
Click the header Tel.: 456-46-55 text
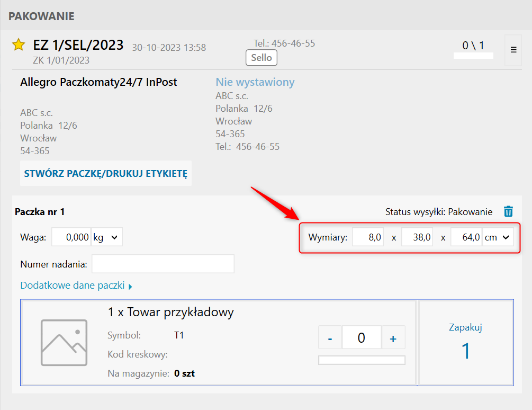pos(284,43)
